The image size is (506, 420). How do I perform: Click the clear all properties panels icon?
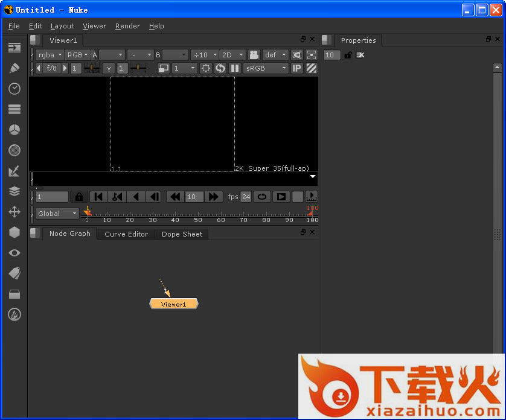coord(360,55)
